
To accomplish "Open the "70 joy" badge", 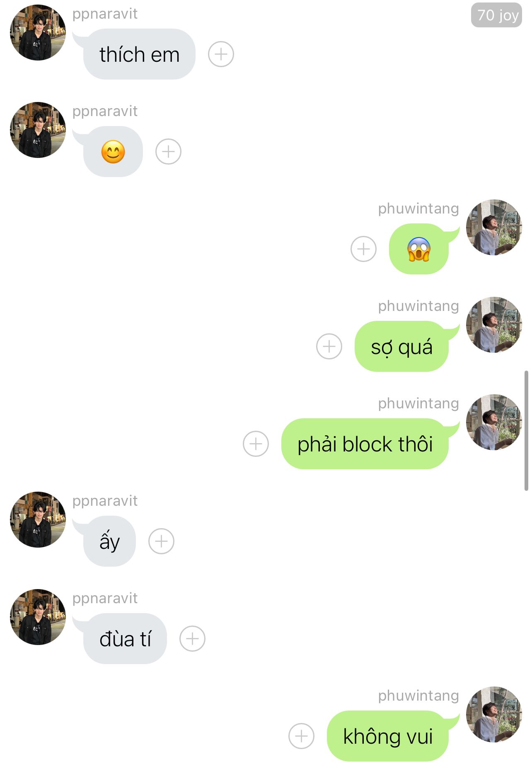I will [496, 15].
